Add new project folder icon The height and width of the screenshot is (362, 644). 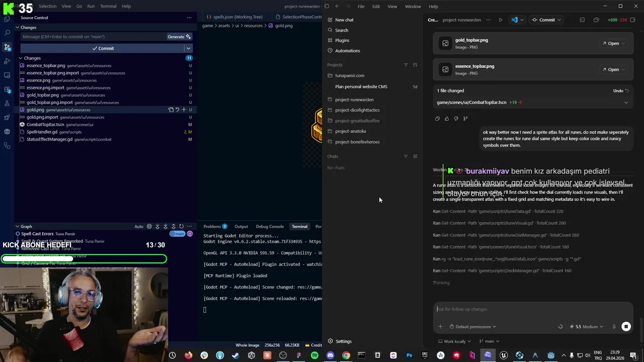415,65
